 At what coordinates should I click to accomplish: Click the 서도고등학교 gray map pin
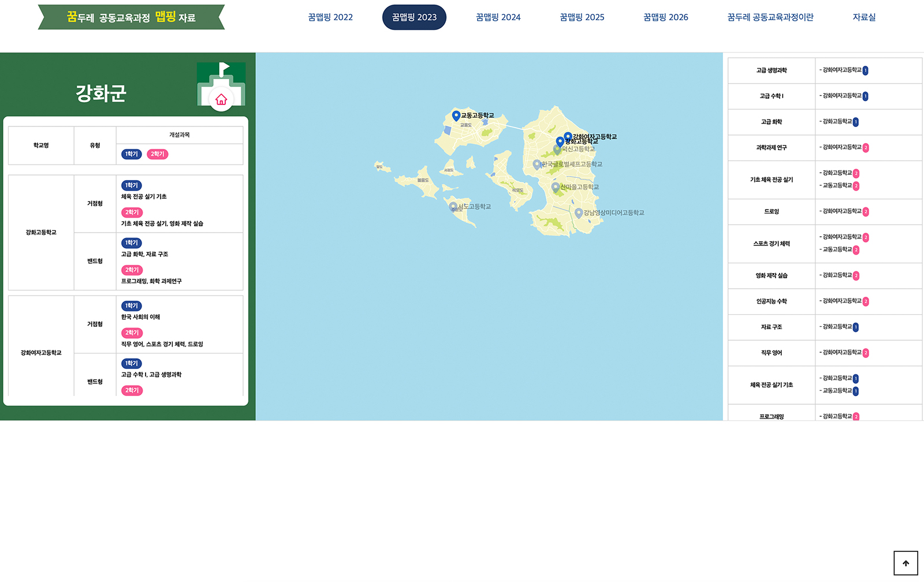[x=453, y=207]
